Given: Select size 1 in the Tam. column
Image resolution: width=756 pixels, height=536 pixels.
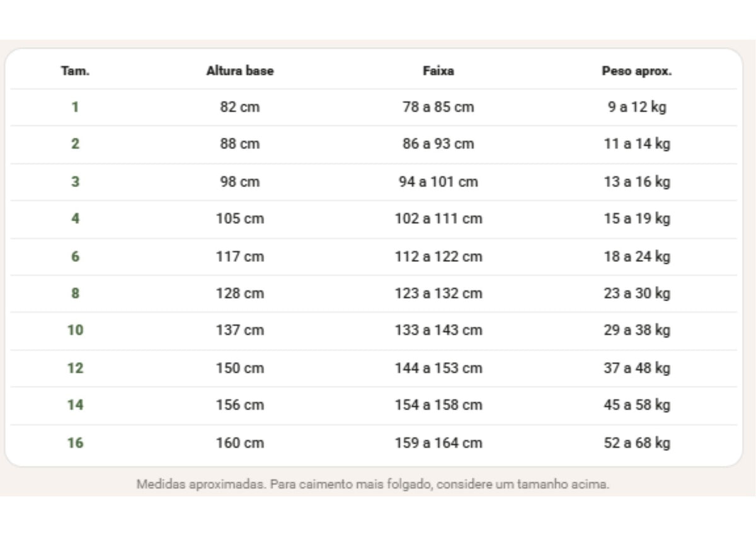Looking at the screenshot, I should [x=75, y=107].
